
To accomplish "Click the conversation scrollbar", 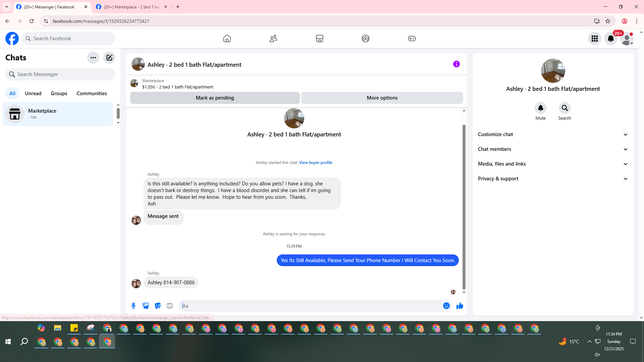I will 464,207.
